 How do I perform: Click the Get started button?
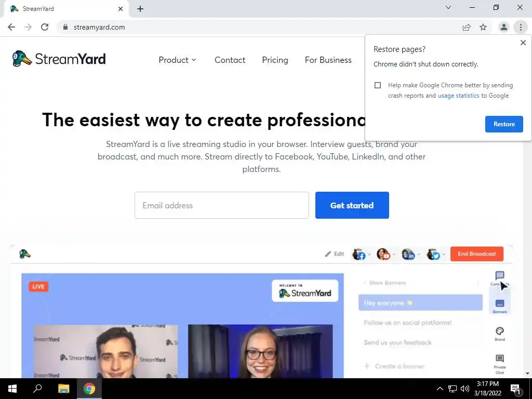[352, 205]
